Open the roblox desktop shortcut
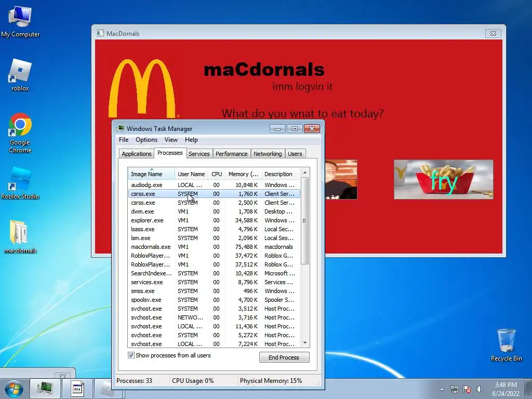Image resolution: width=532 pixels, height=399 pixels. tap(20, 75)
